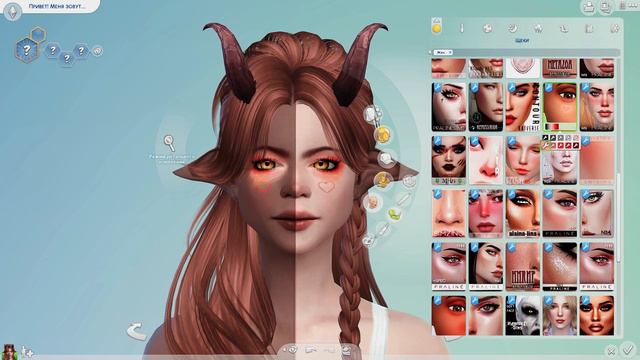Select the bright pink cheek blush thumbnail
This screenshot has width=640, height=360.
[486, 213]
